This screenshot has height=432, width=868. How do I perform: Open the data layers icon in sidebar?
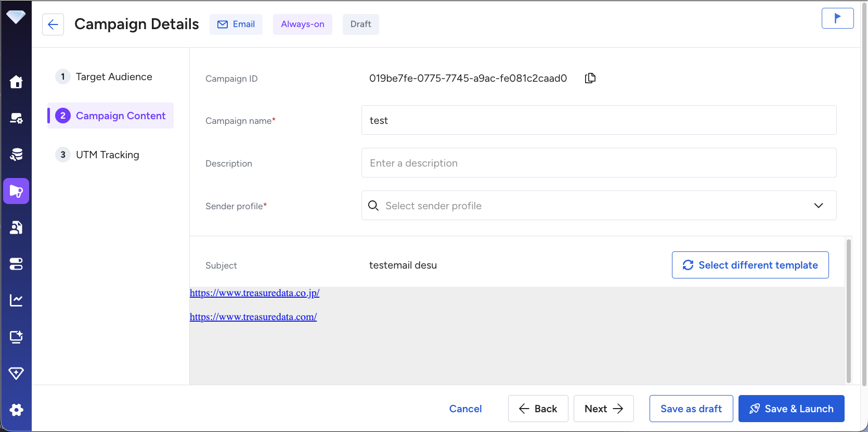[16, 155]
